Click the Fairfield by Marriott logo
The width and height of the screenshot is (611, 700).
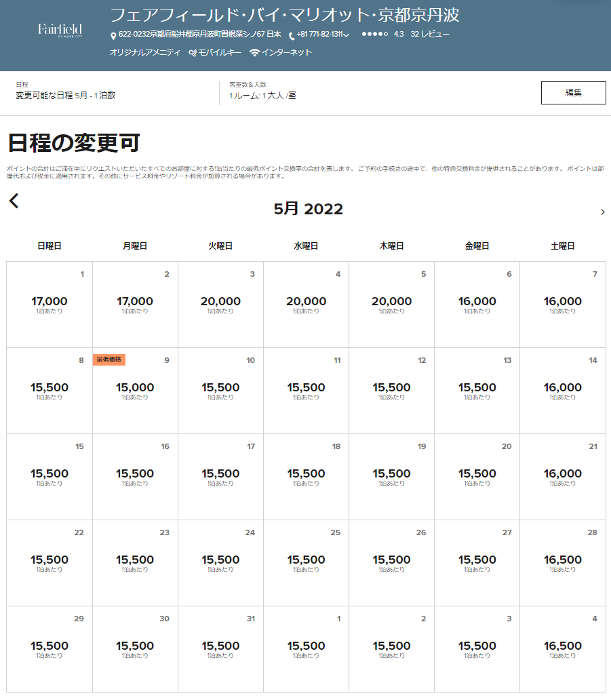click(x=60, y=30)
